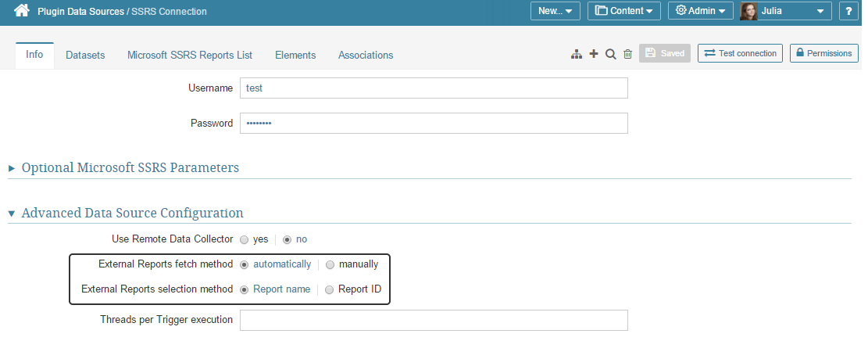Follow the Plugin Data Sources breadcrumb
Viewport: 868px width, 341px height.
pos(80,12)
